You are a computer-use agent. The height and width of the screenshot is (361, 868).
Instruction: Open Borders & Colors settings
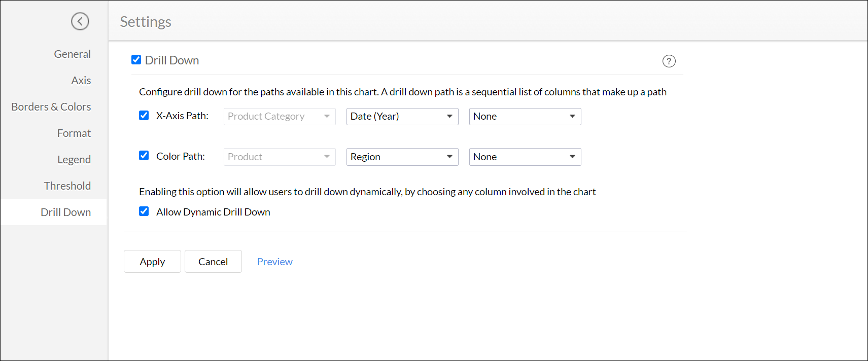click(51, 107)
